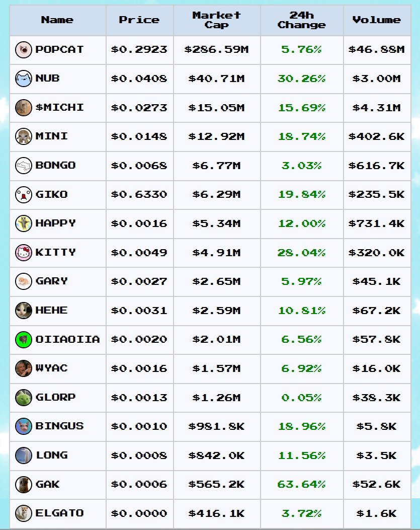Open the HAPPY token name link

click(55, 223)
